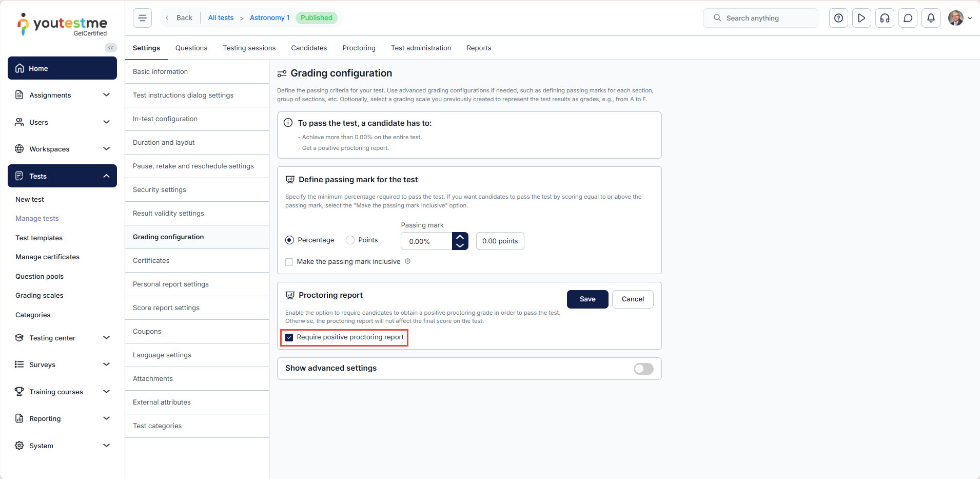Image resolution: width=980 pixels, height=479 pixels.
Task: Open the headset support icon
Action: (x=885, y=18)
